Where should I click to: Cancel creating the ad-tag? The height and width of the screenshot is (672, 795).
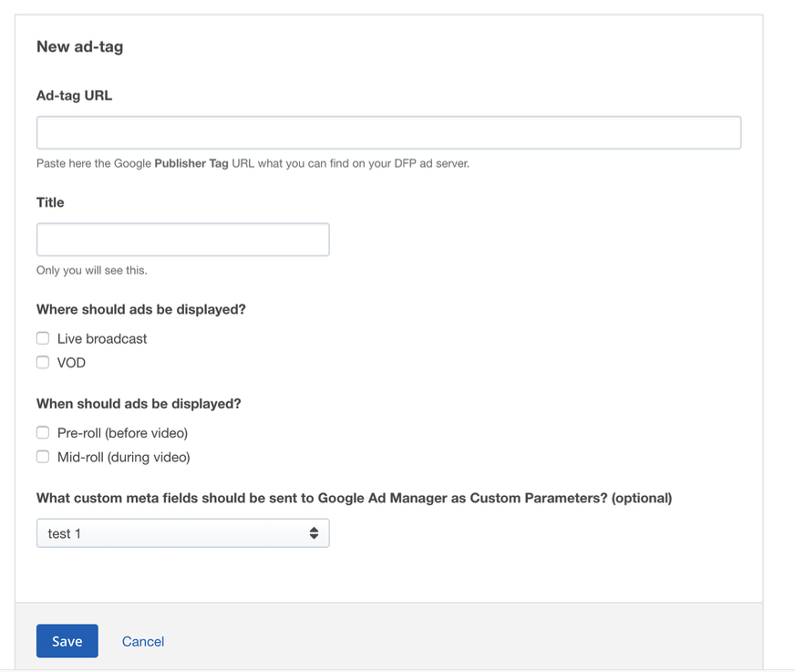[x=143, y=642]
